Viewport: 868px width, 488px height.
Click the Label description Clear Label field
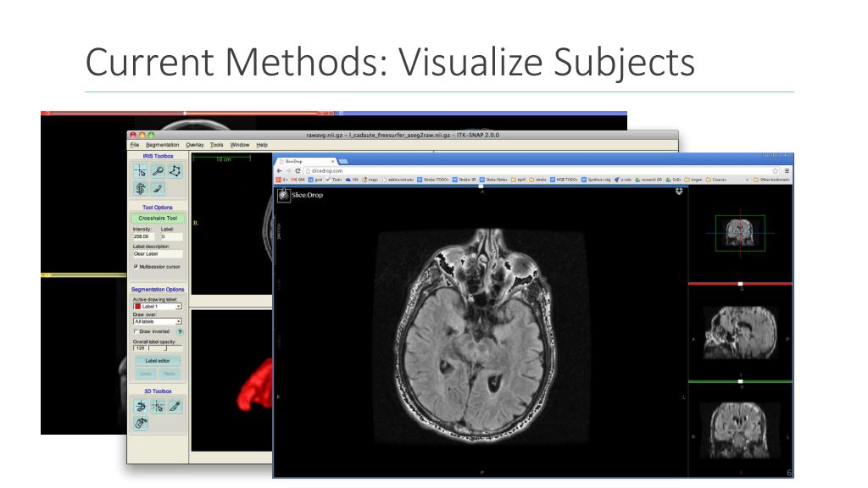[158, 254]
